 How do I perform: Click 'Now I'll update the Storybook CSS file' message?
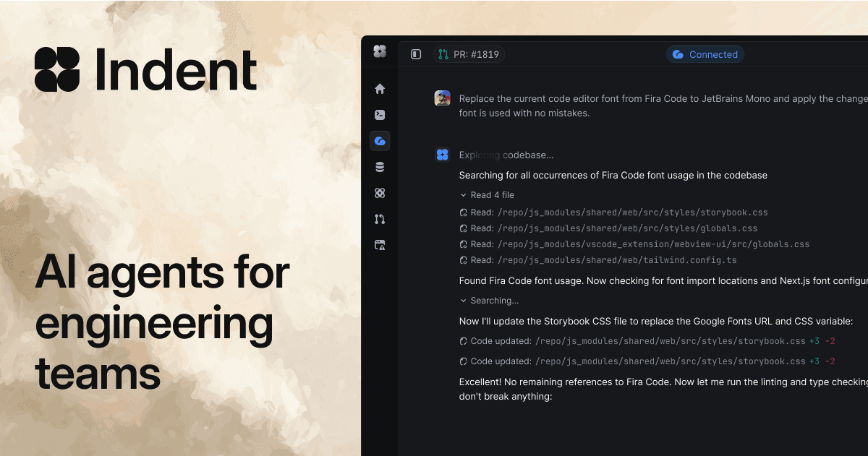pos(657,321)
